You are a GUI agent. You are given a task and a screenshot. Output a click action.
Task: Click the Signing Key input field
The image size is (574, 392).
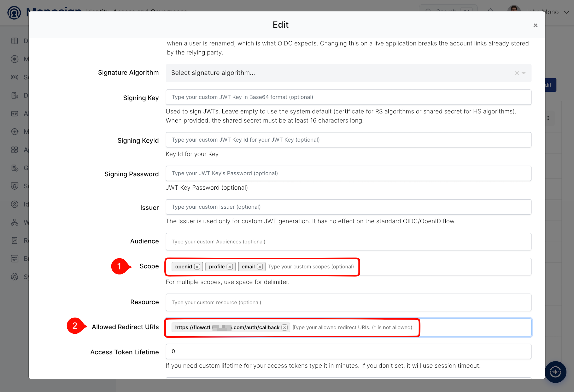[348, 97]
